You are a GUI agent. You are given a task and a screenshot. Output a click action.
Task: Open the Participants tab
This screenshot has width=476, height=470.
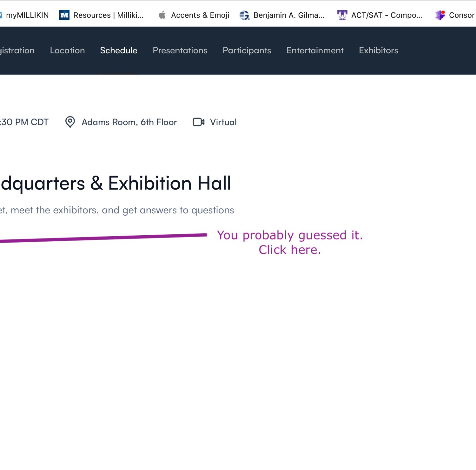(x=247, y=50)
